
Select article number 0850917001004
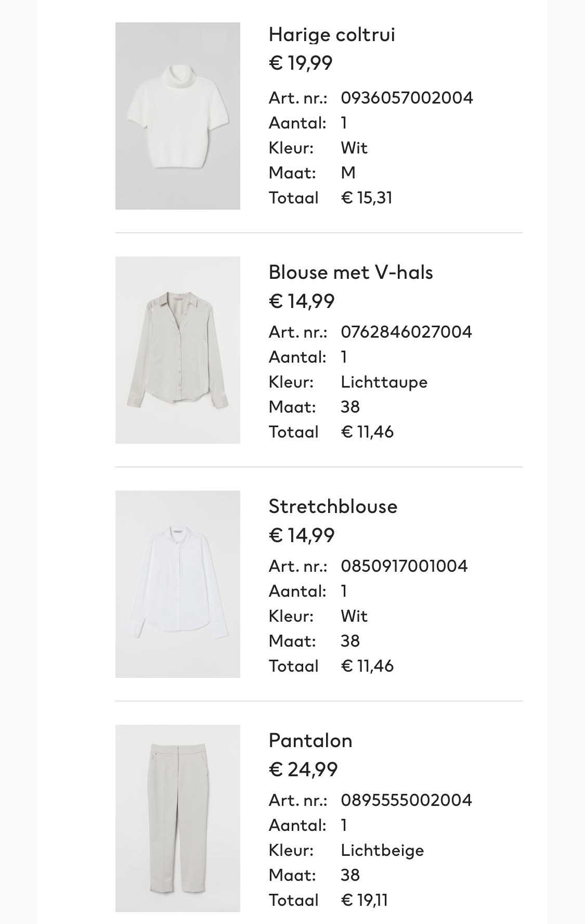[404, 566]
